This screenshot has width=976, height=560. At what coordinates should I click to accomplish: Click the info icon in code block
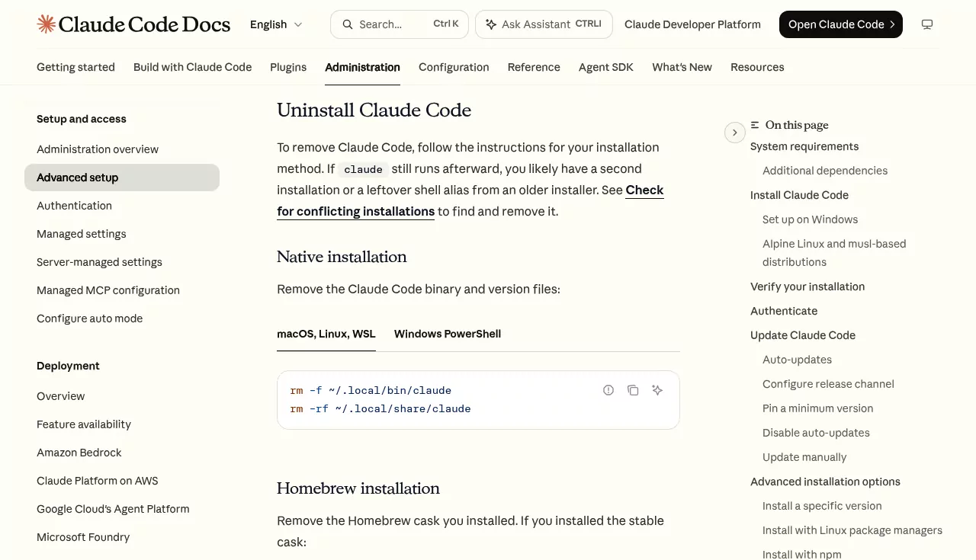click(x=608, y=390)
